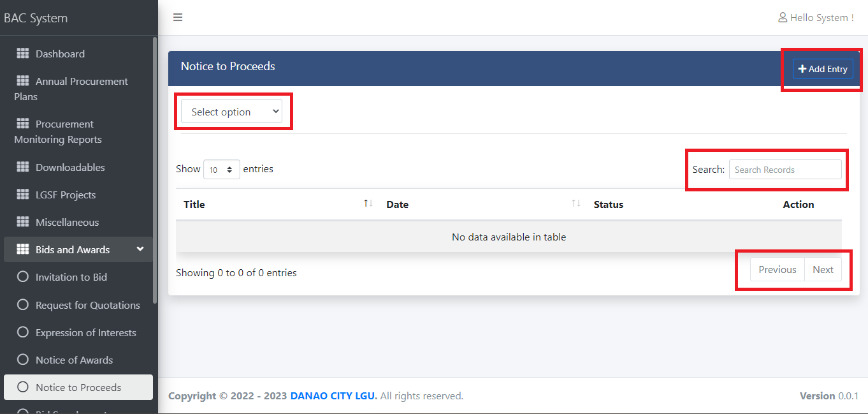Click the circle icon beside Notice of Awards
868x414 pixels.
(x=23, y=360)
